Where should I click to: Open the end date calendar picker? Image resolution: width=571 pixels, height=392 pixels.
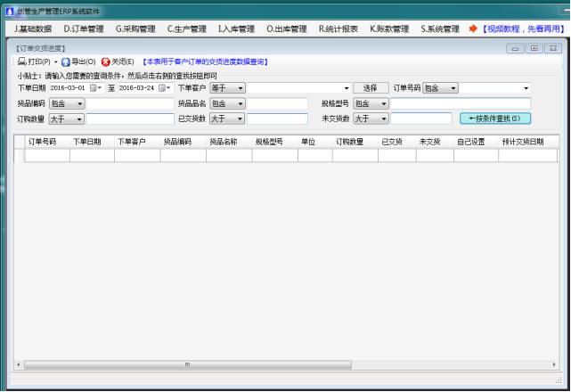pos(162,88)
